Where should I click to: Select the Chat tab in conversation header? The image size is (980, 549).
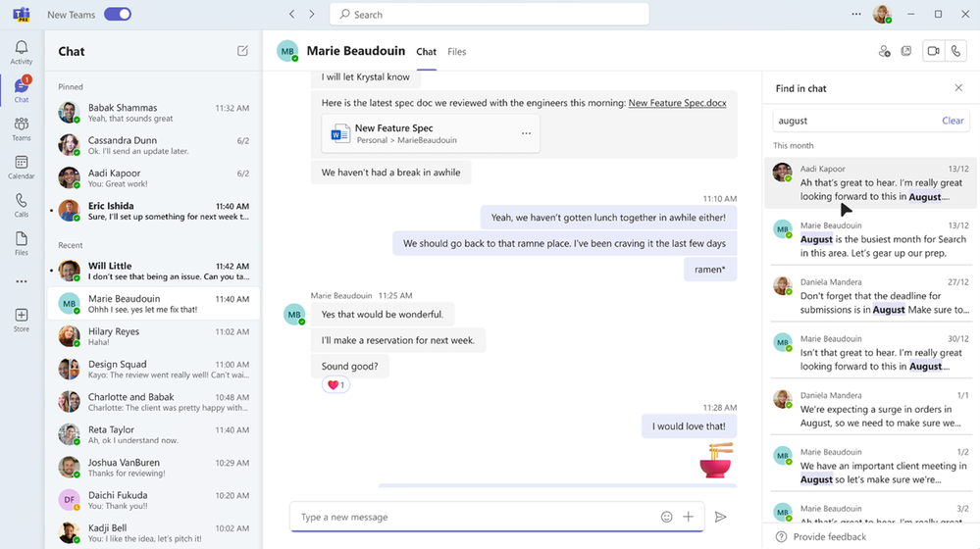click(426, 52)
